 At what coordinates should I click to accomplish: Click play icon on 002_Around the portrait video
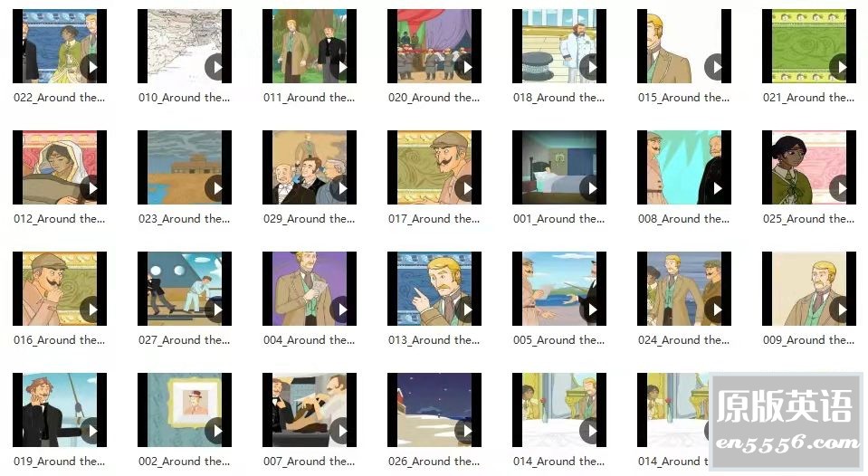click(215, 431)
